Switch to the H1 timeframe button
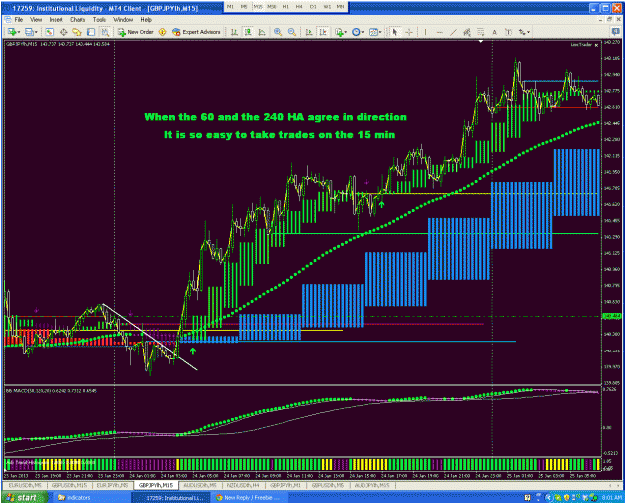 click(285, 7)
